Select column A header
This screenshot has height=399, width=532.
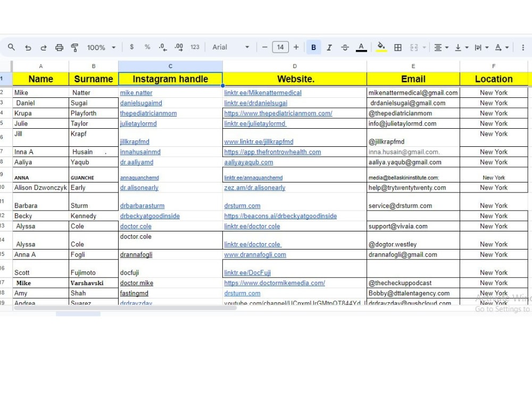41,66
